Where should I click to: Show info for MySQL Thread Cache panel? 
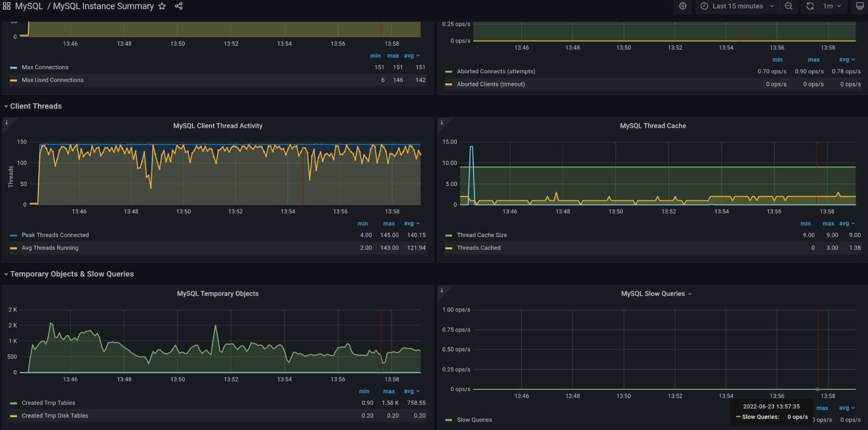pos(442,123)
